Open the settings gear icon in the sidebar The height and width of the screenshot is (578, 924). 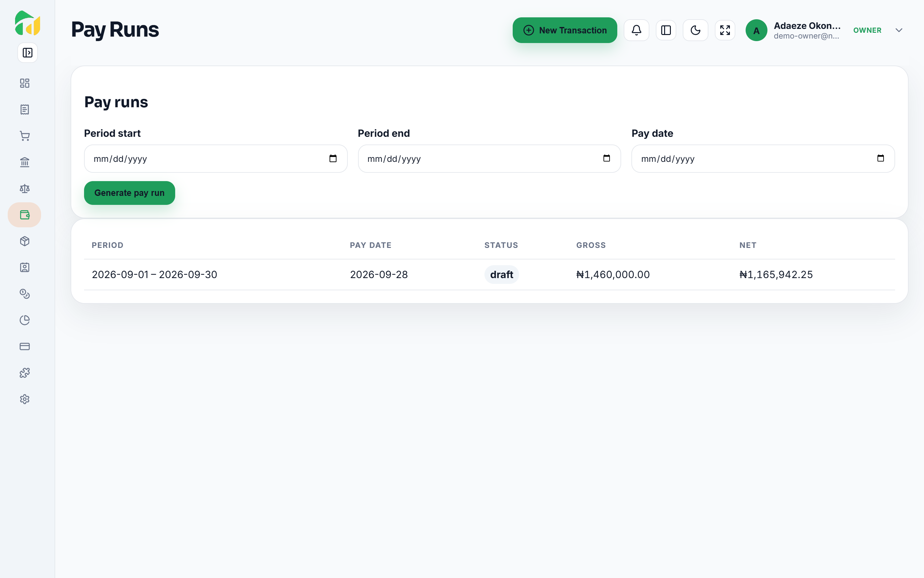[25, 399]
